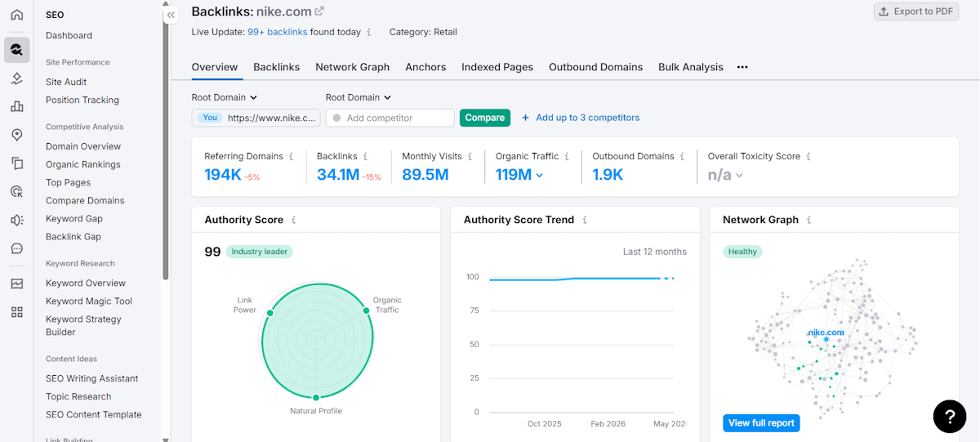Open the first Root Domain dropdown
Viewport: 980px width, 442px height.
point(225,97)
